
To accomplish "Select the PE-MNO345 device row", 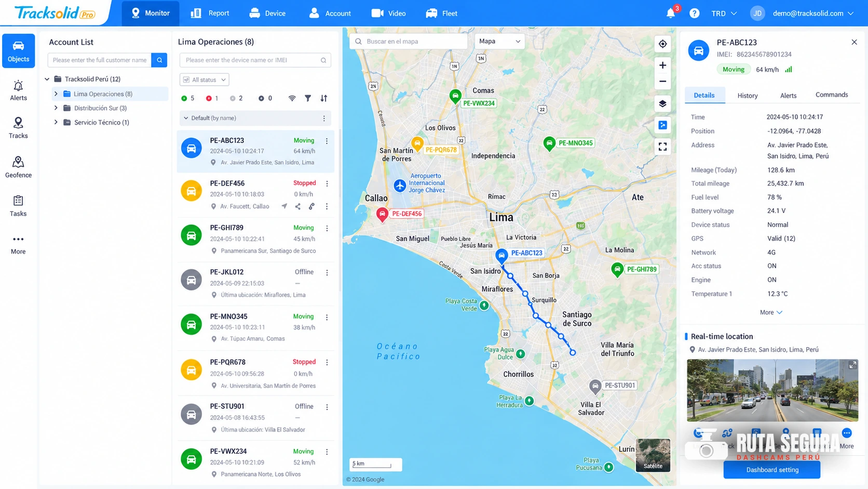I will [255, 327].
